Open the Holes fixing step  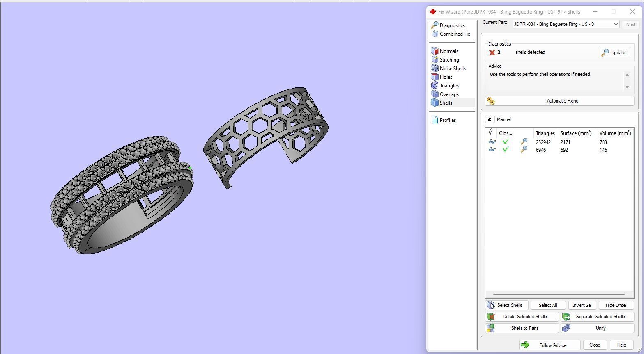coord(446,77)
